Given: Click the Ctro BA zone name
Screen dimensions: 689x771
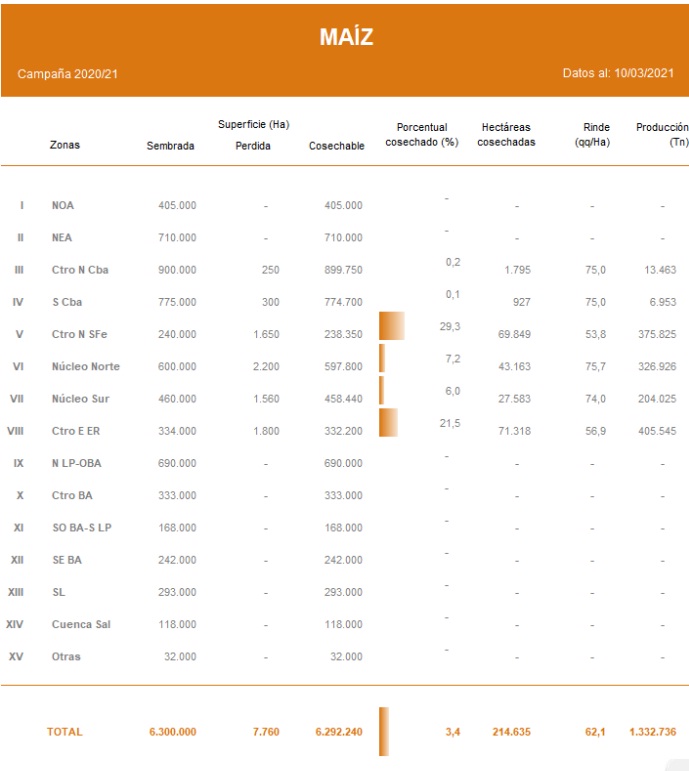Looking at the screenshot, I should [x=72, y=496].
